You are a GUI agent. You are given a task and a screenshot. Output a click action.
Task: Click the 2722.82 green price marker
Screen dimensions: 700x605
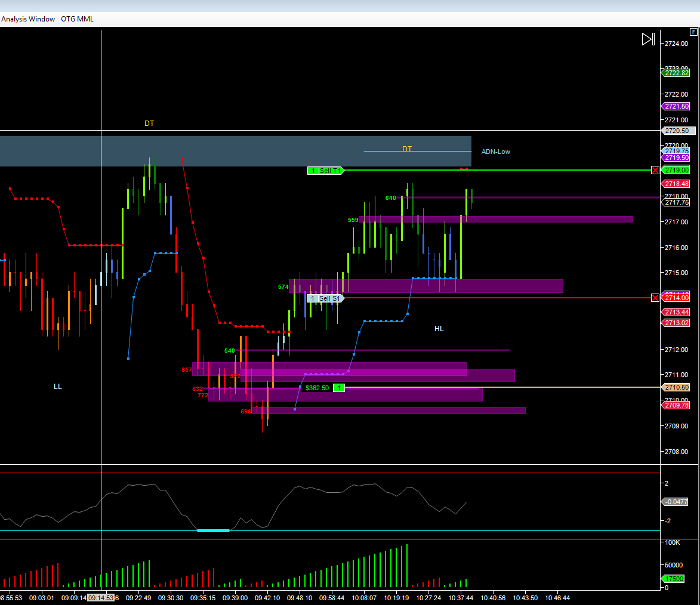tap(676, 73)
